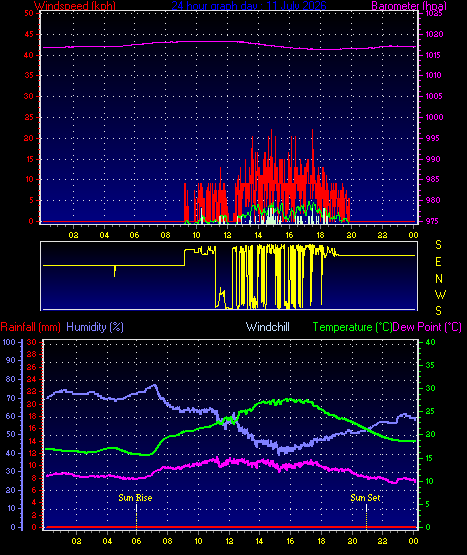Viewport: 467px width, 555px height.
Task: Click the Barometer (hpa) axis title
Action: (x=409, y=6)
